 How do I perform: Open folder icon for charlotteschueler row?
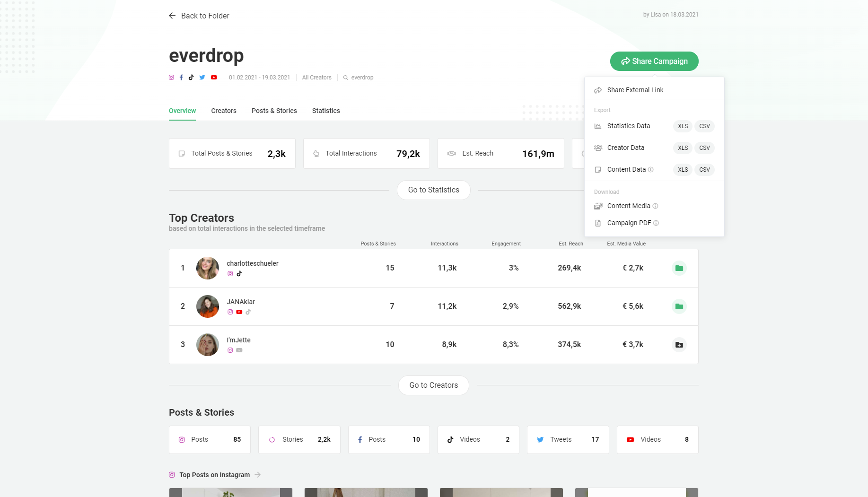pos(679,268)
